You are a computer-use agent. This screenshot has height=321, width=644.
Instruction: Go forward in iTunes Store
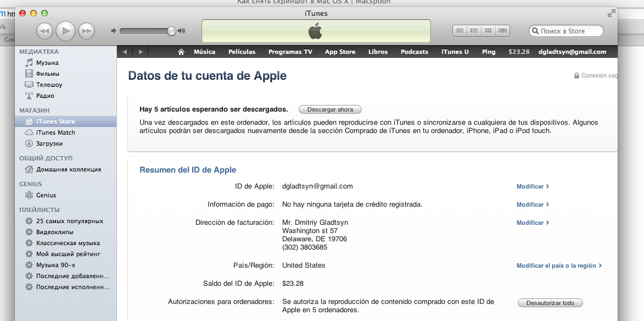point(141,52)
